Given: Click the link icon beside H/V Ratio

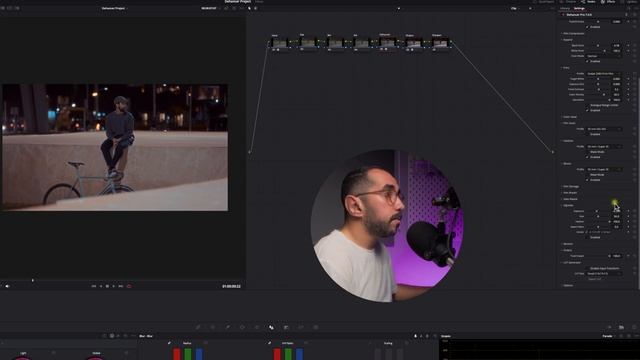Looking at the screenshot, I should point(269,343).
